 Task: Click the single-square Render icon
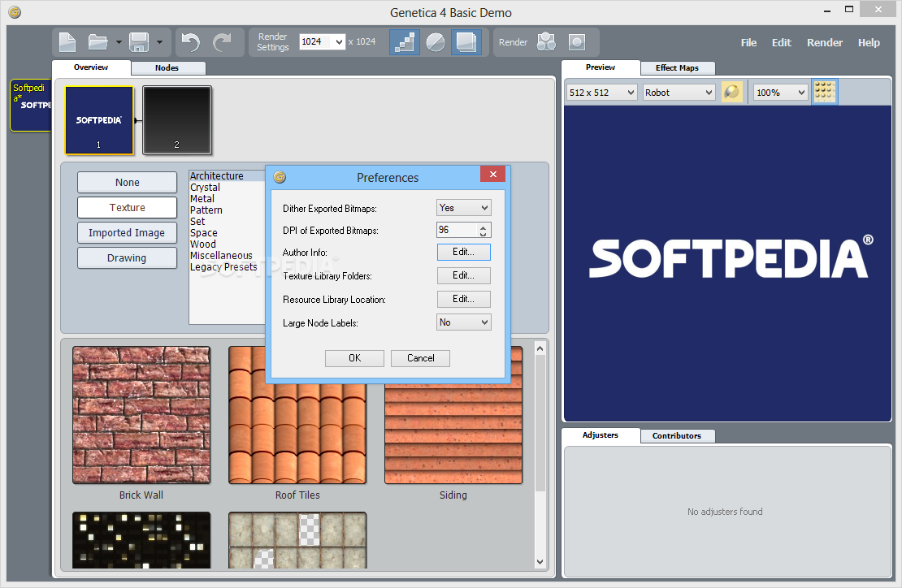[x=577, y=42]
